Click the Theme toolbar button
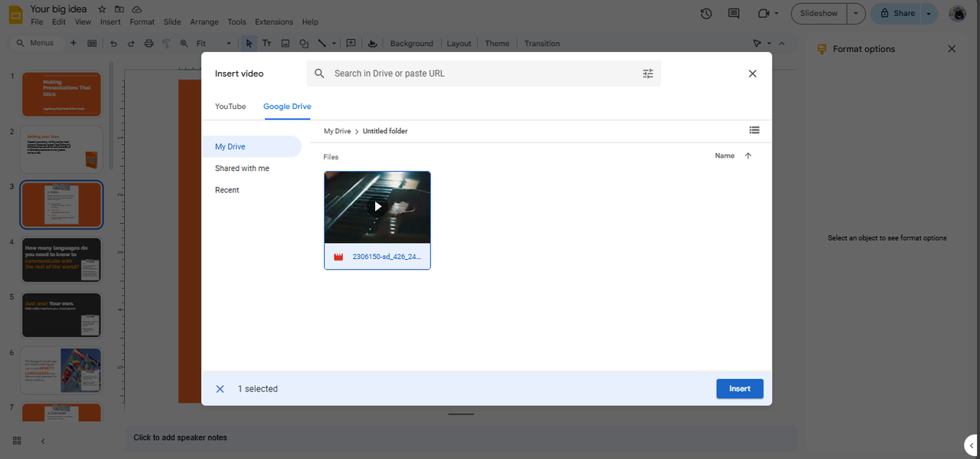Screen dimensions: 980x459 497,44
